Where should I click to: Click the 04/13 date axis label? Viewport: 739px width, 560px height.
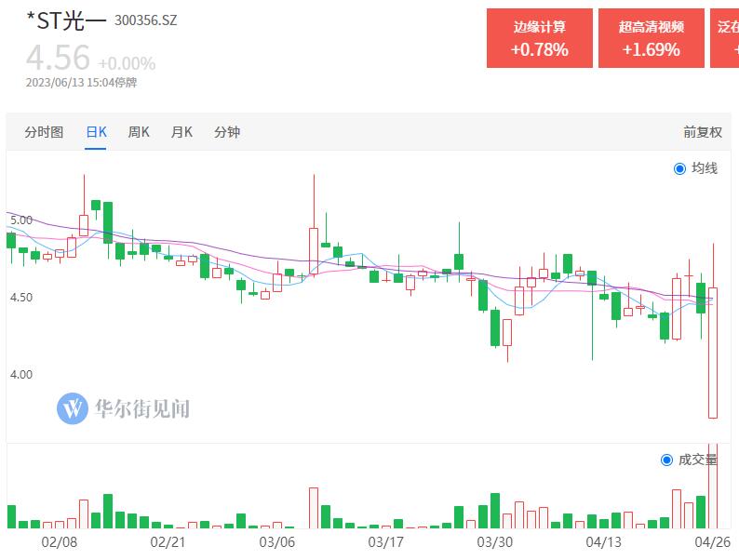click(604, 542)
